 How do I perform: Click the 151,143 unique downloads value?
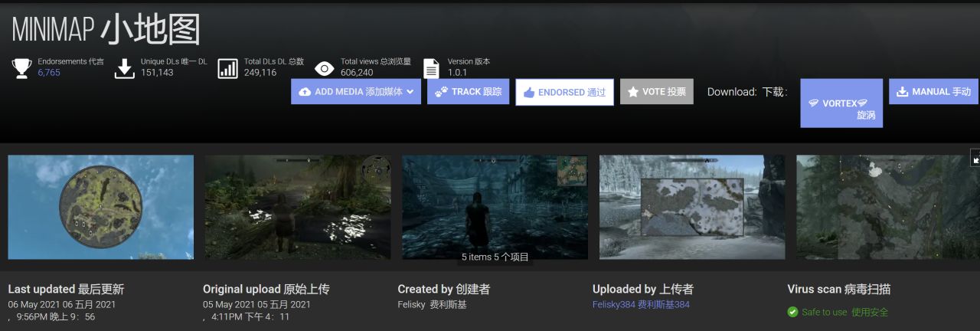157,73
